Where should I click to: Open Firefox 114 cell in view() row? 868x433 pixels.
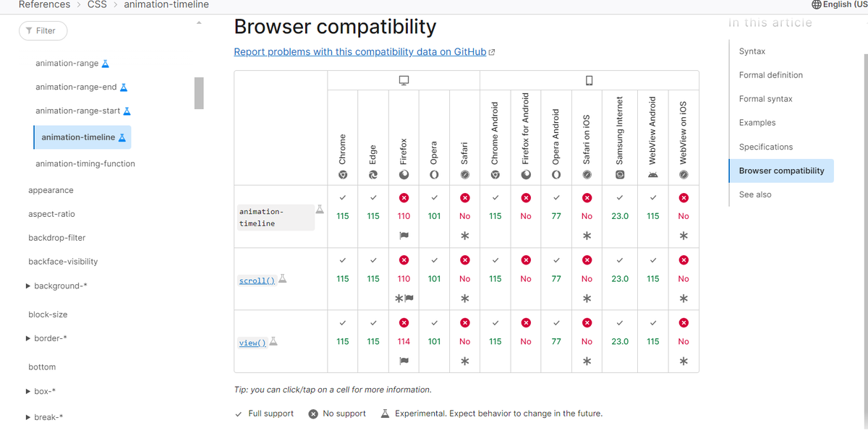click(404, 342)
